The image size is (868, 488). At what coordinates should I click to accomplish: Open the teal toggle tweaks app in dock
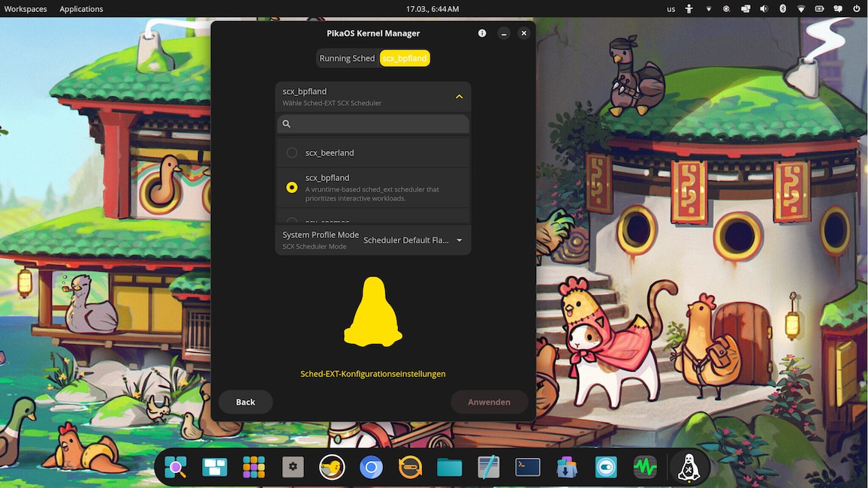pyautogui.click(x=606, y=468)
